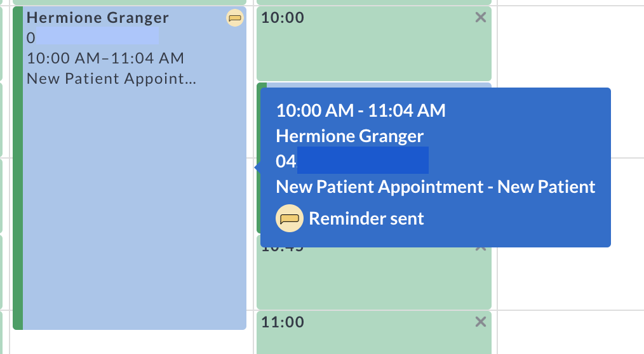The width and height of the screenshot is (644, 354).
Task: Remove the 10:00 available slot using its X
Action: tap(481, 17)
